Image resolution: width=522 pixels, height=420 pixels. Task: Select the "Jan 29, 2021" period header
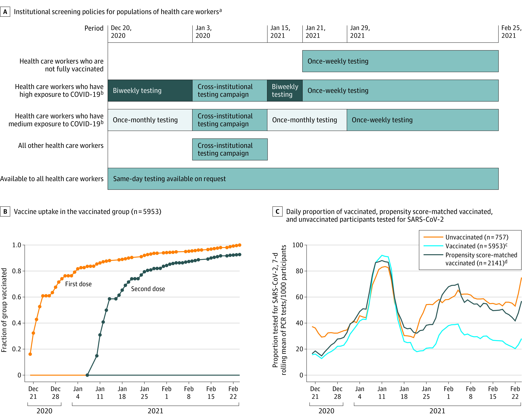pos(360,32)
